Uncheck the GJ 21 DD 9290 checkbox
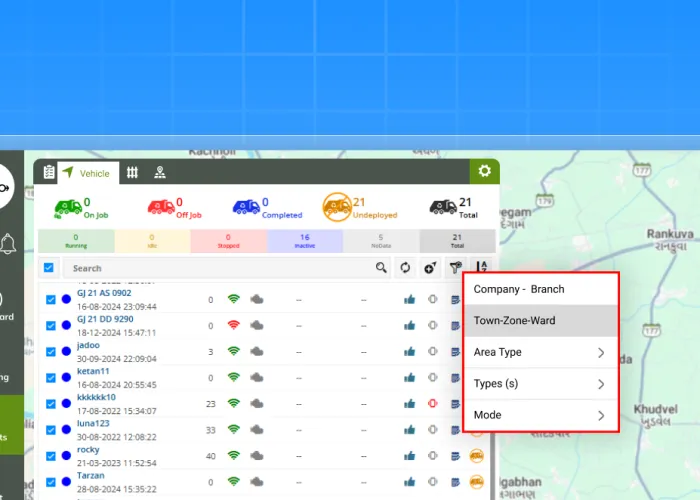Image resolution: width=700 pixels, height=500 pixels. (51, 325)
